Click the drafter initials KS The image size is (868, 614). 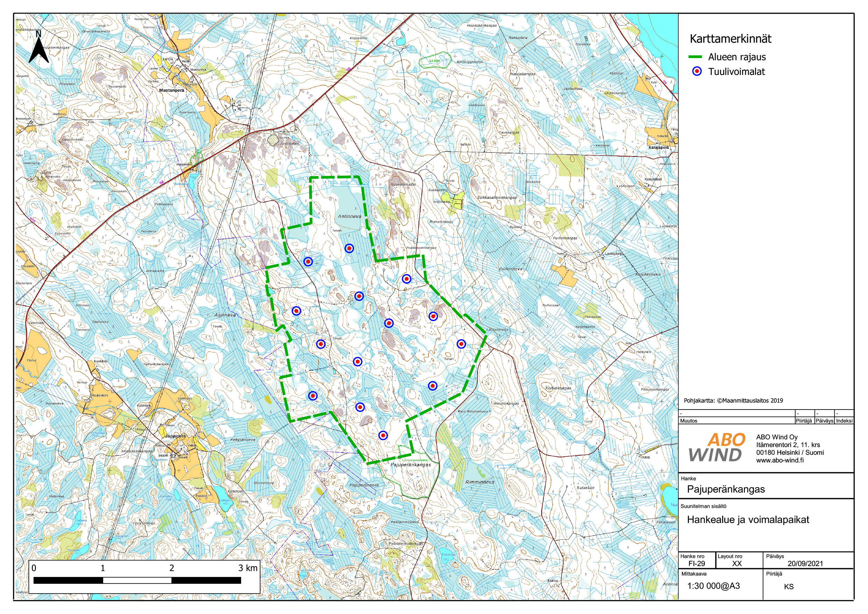[789, 587]
